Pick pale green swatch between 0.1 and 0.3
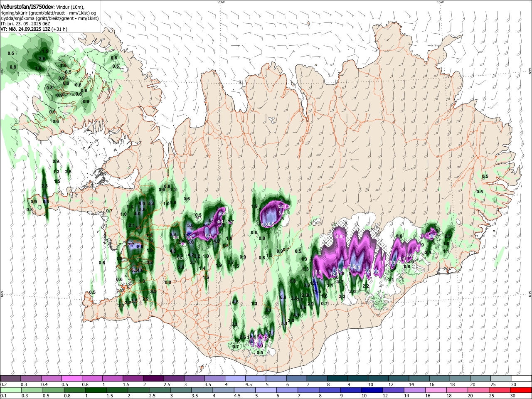 (11, 390)
